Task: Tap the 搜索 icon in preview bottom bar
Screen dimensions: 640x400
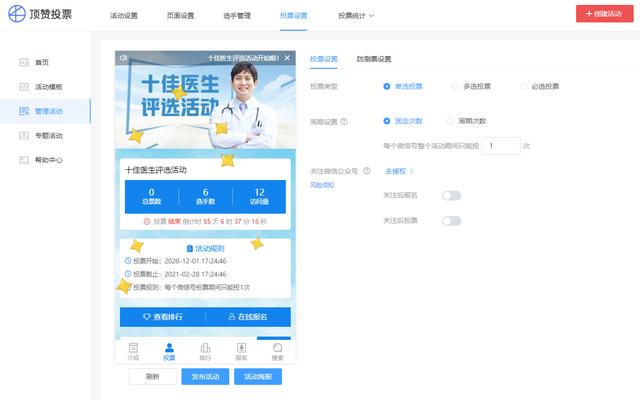Action: (277, 350)
